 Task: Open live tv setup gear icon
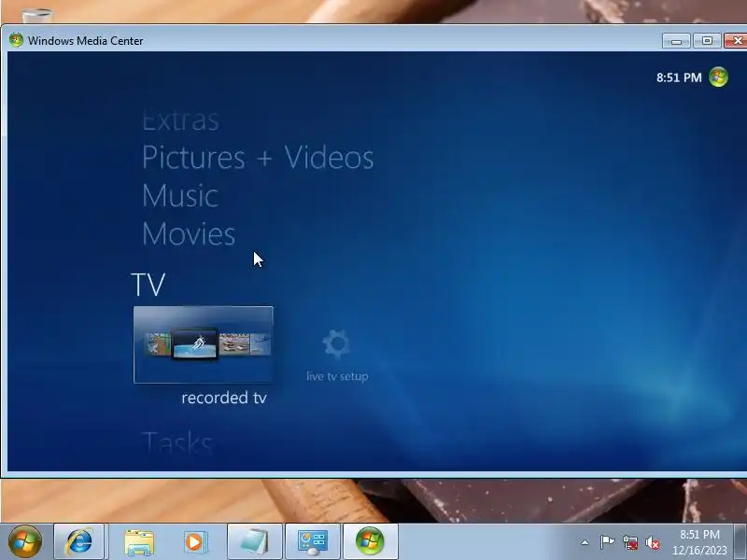tap(336, 343)
